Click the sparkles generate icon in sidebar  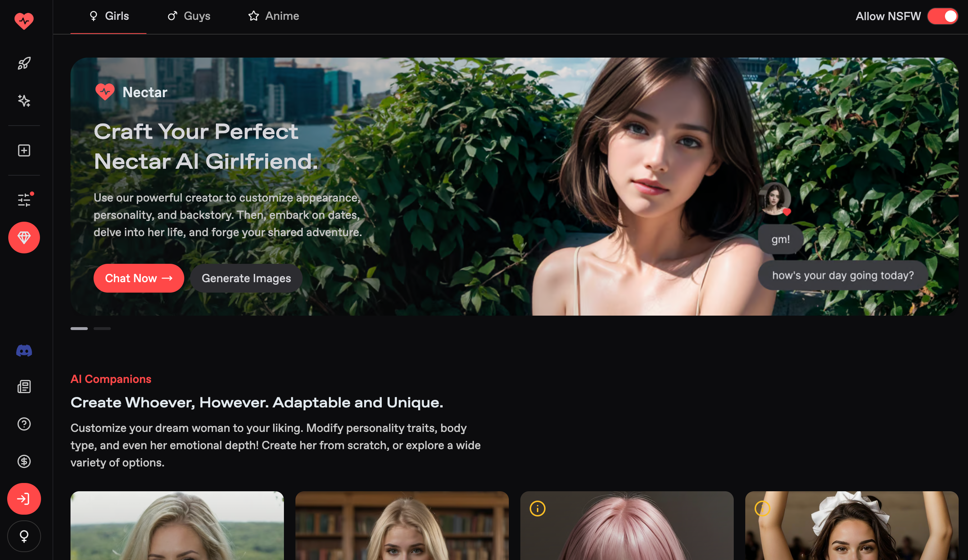tap(24, 101)
